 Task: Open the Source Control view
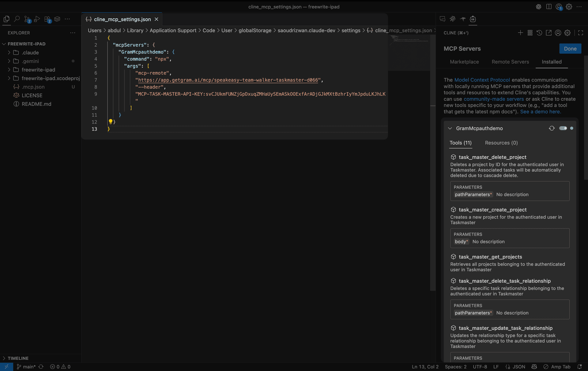click(x=27, y=19)
